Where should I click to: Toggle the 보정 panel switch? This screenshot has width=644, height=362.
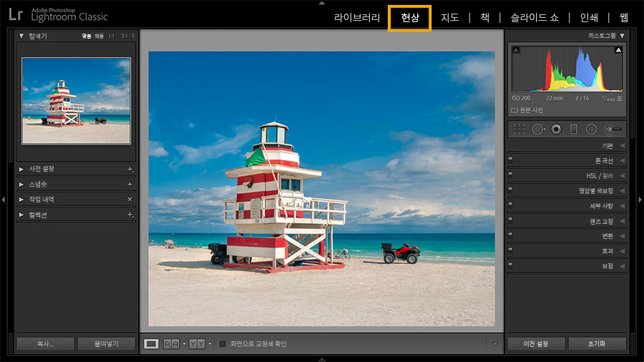point(510,265)
